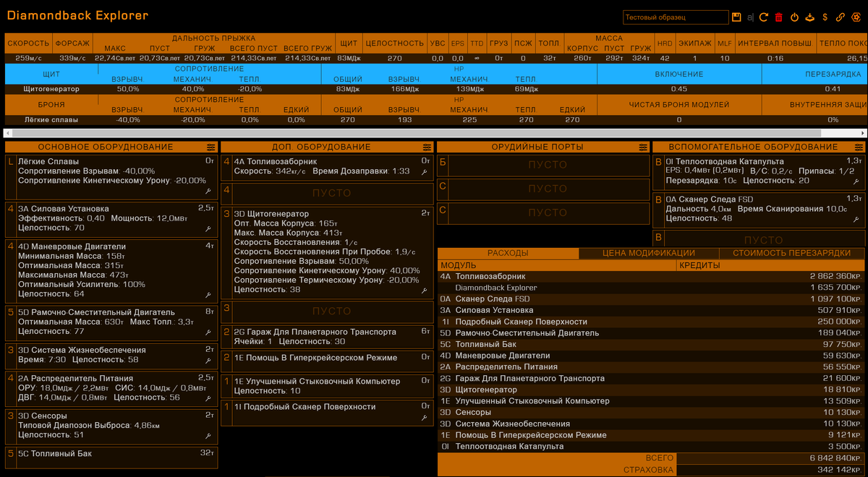Image resolution: width=868 pixels, height=477 pixels.
Task: Switch to Расходы tab
Action: [x=508, y=253]
